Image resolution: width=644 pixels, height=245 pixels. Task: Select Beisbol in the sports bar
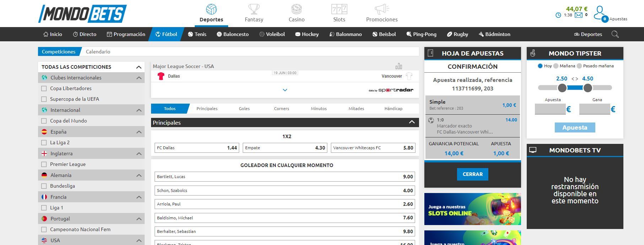tap(384, 34)
